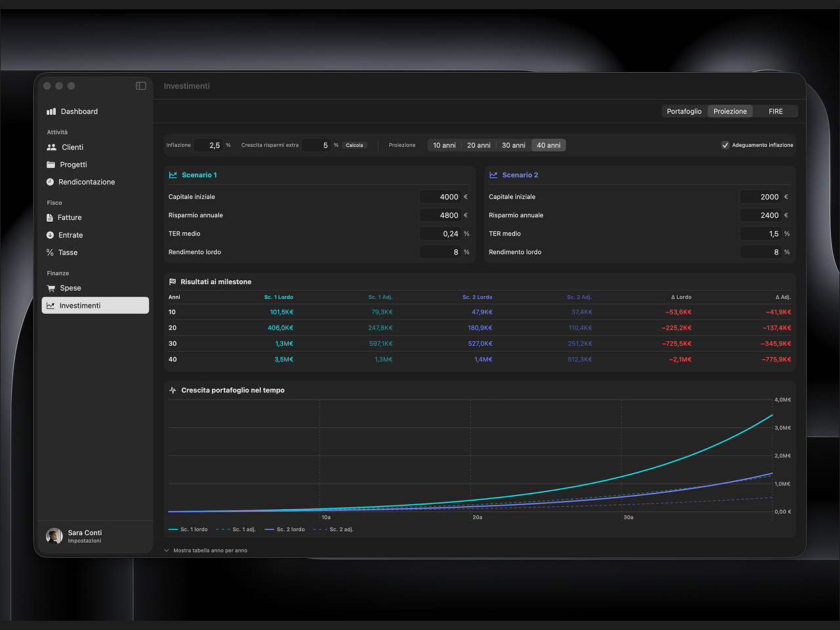Click the Sc. 1 adj. legend entry
The width and height of the screenshot is (840, 630).
coord(236,530)
